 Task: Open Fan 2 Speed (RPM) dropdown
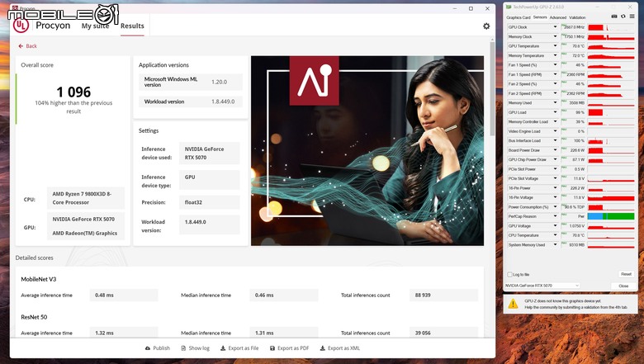(x=555, y=93)
